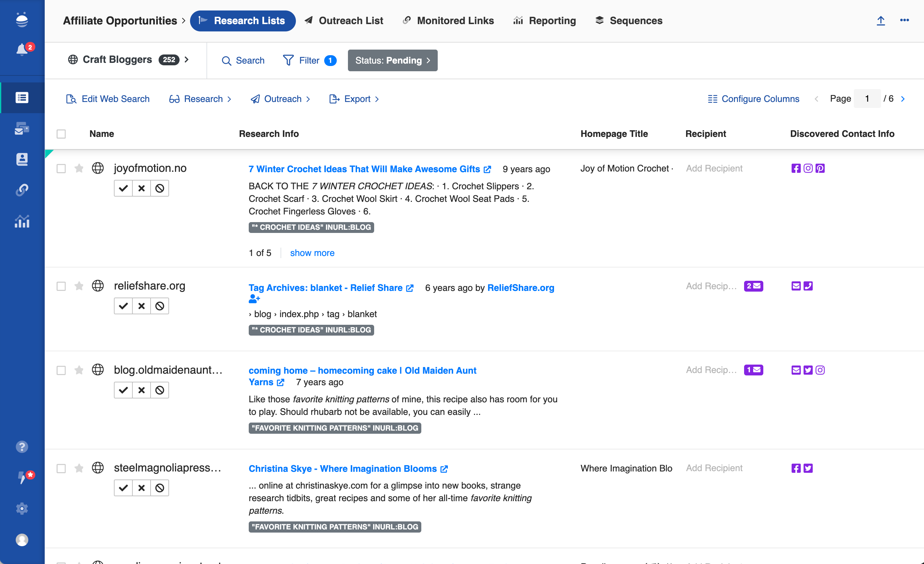Click show more under joyofmotion.no results
The height and width of the screenshot is (564, 924).
[x=312, y=253]
